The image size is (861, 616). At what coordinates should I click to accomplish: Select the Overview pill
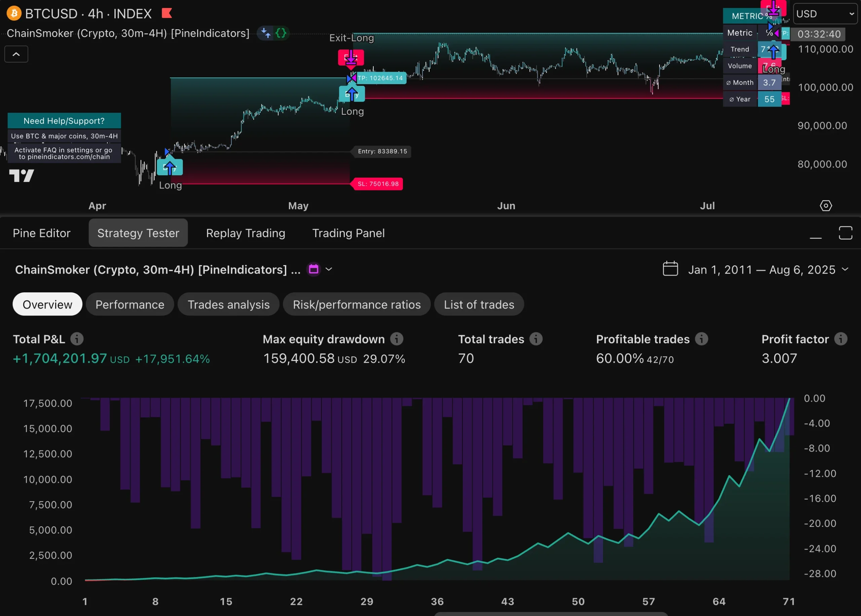point(47,304)
